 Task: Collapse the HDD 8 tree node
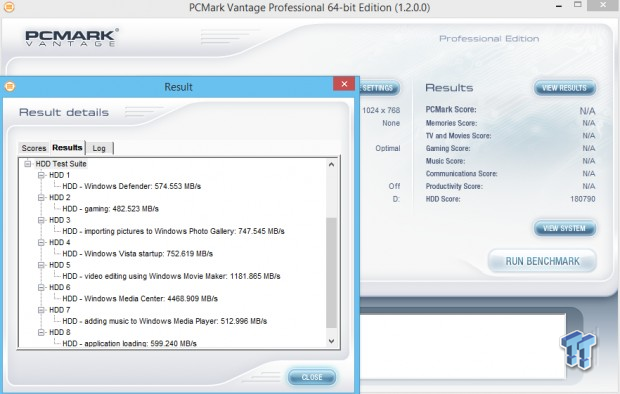coord(41,332)
